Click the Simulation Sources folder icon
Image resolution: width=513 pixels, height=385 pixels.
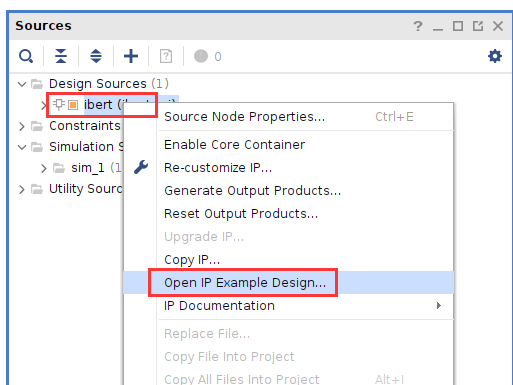click(x=37, y=147)
